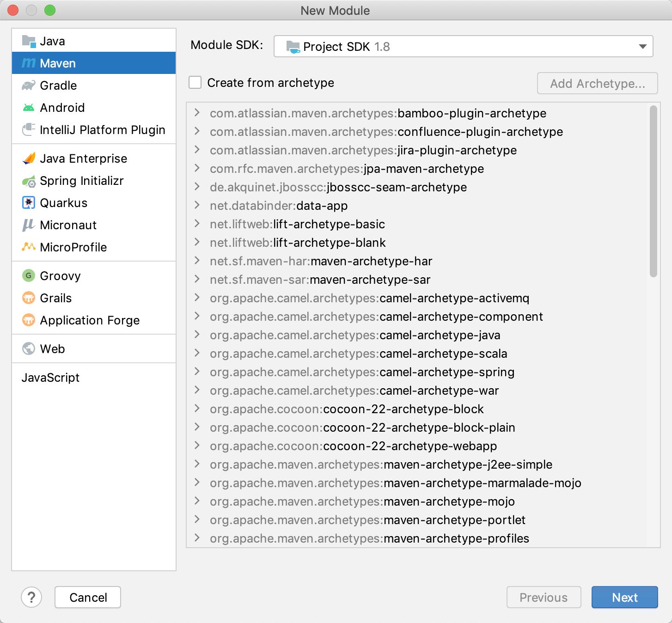Open the Module SDK dropdown
This screenshot has width=672, height=623.
click(x=463, y=46)
